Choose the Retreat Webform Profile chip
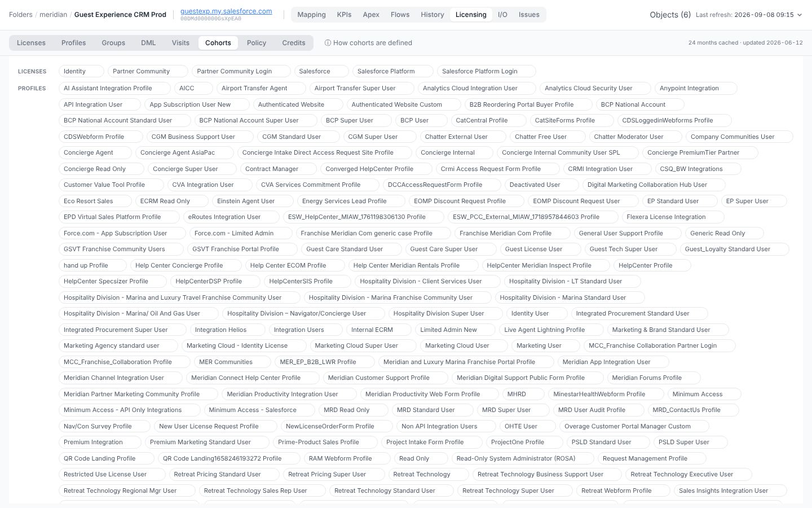The image size is (812, 508). (624, 491)
